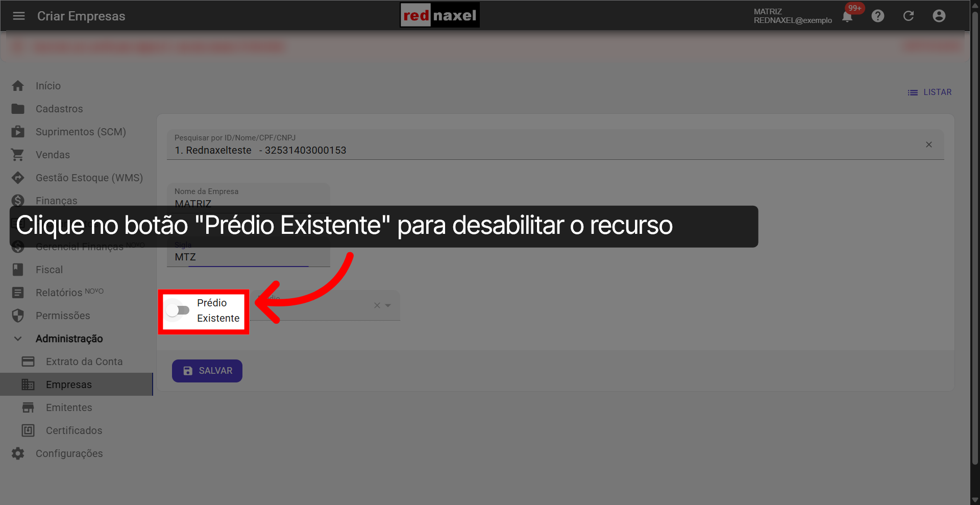Clear the Prédio dropdown selection X
Image resolution: width=980 pixels, height=505 pixels.
377,305
